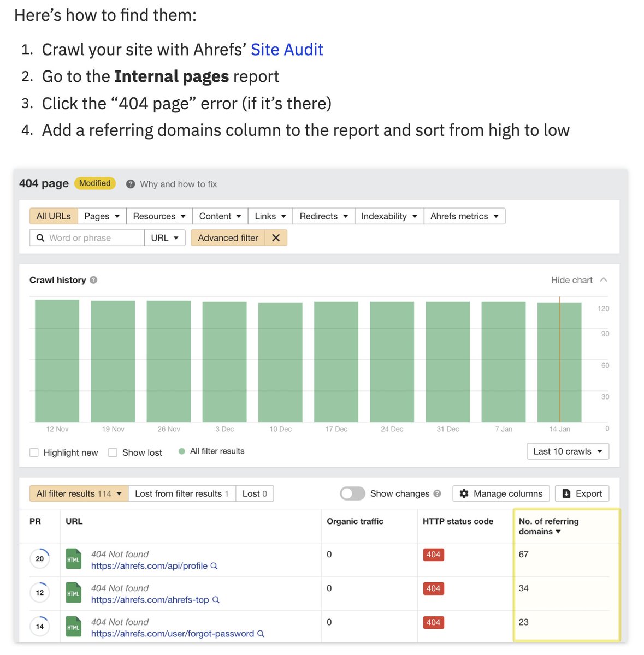Sort by Organic traffic column header
The width and height of the screenshot is (644, 655).
pos(355,521)
